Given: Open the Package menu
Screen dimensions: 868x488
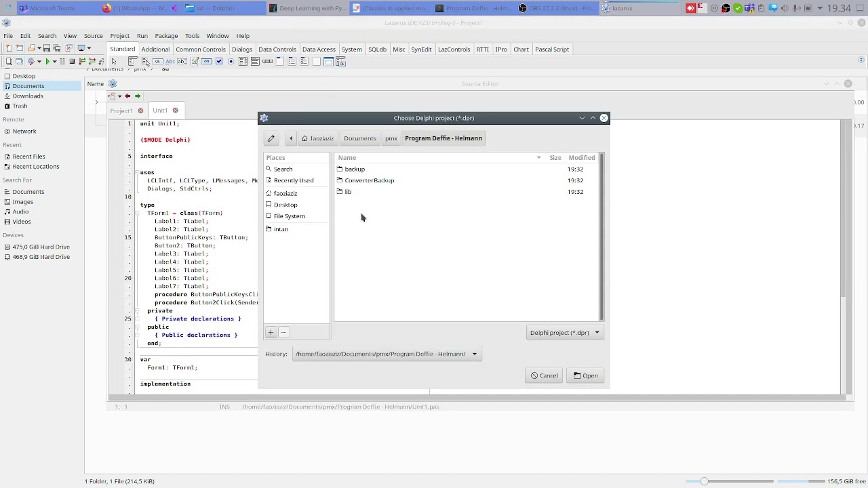Looking at the screenshot, I should (x=166, y=35).
